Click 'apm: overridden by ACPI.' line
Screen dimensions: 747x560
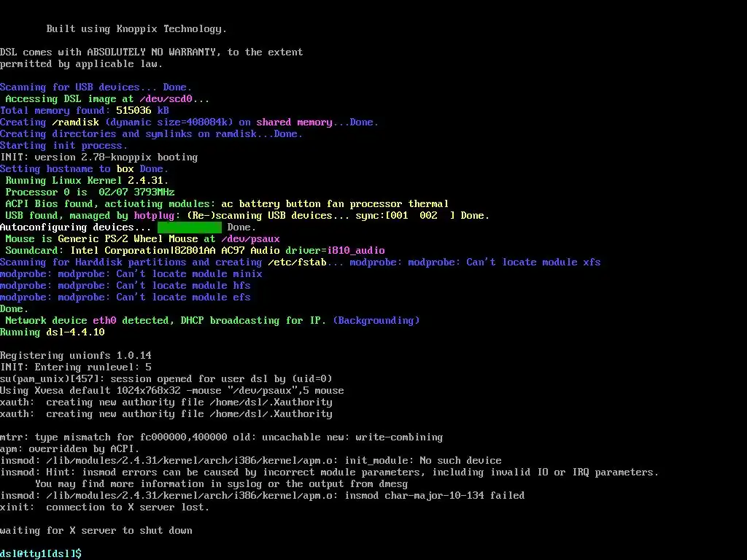coord(69,449)
